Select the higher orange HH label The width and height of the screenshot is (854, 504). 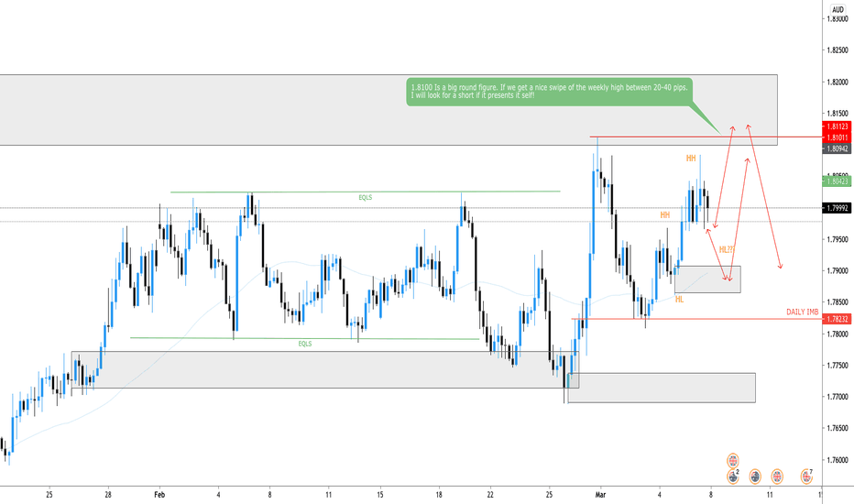pos(691,158)
